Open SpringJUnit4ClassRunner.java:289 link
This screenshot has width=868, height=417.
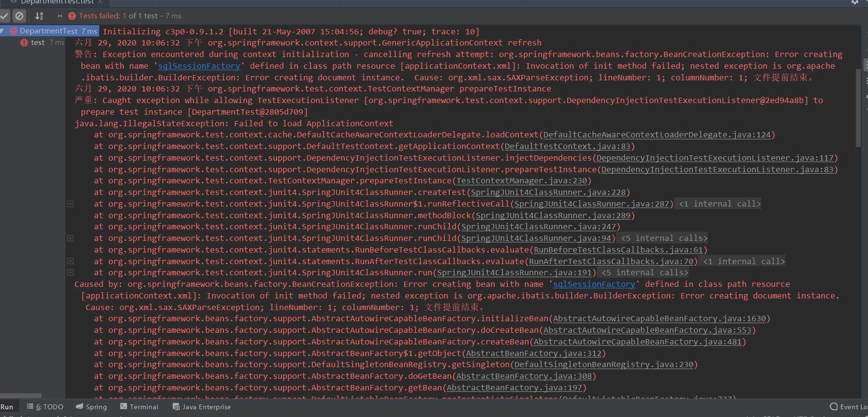553,215
